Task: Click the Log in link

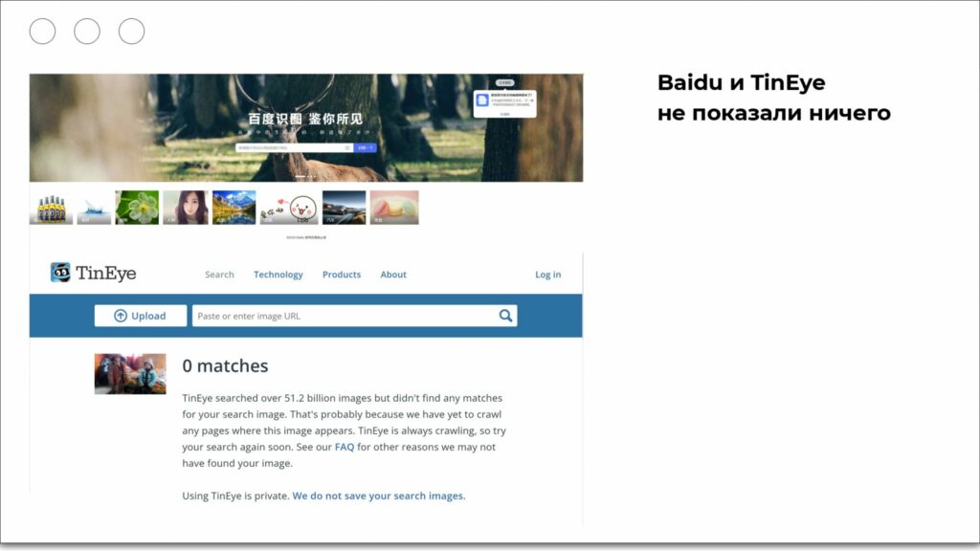Action: [548, 275]
